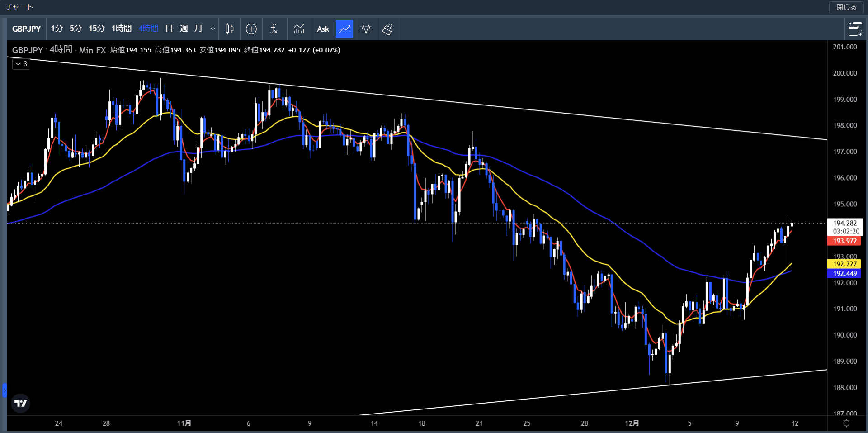The width and height of the screenshot is (868, 433).
Task: Switch to the 15分 timeframe
Action: (x=96, y=29)
